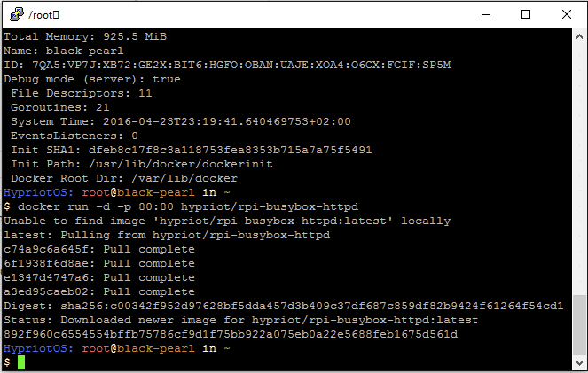Viewport: 588px width, 373px height.
Task: Click the scrollbar track above the thumb
Action: point(579,168)
